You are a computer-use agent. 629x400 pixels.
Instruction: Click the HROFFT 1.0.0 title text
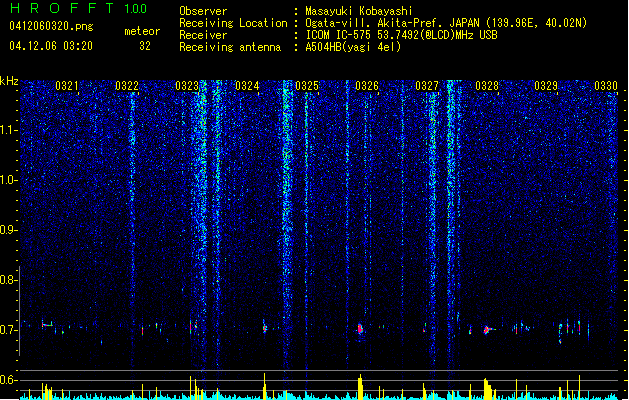[78, 8]
